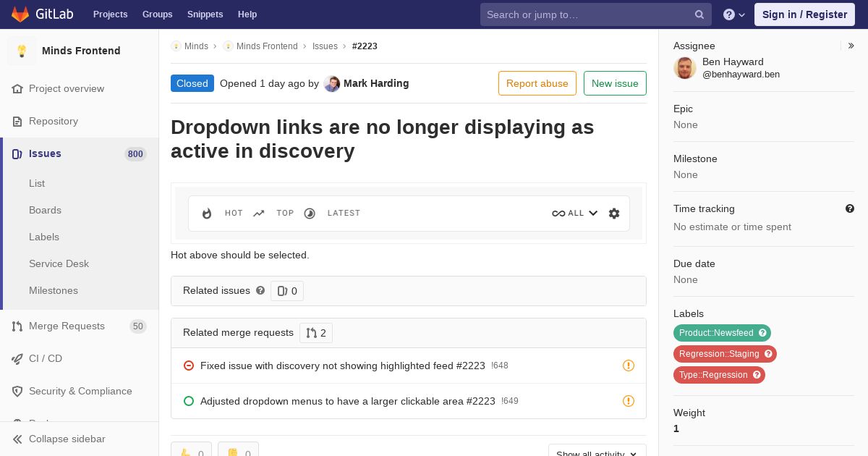Screen dimensions: 868x456
Task: Click help icon on Product::Newsfeed label
Action: coord(762,333)
